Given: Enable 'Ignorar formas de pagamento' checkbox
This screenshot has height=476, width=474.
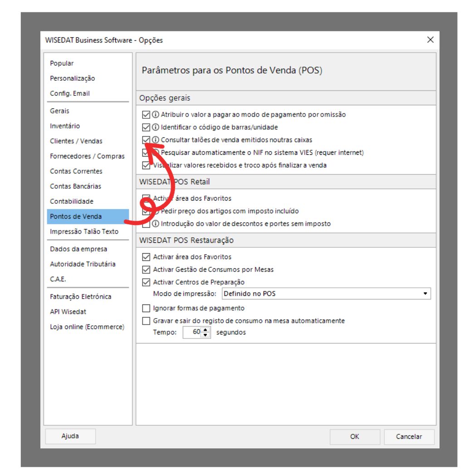Looking at the screenshot, I should 146,309.
